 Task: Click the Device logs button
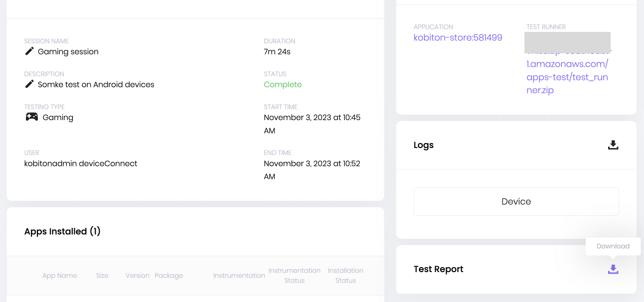coord(516,201)
